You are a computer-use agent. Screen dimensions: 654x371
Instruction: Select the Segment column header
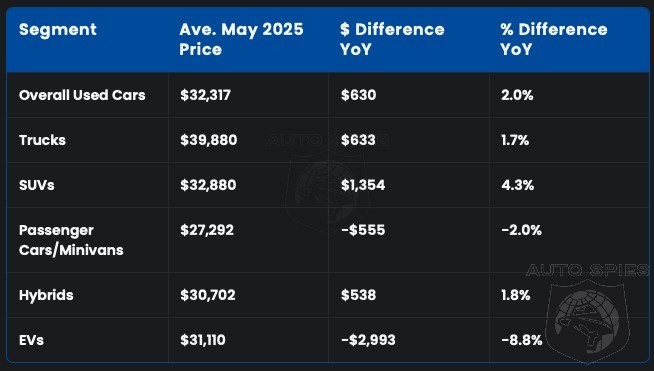point(58,30)
